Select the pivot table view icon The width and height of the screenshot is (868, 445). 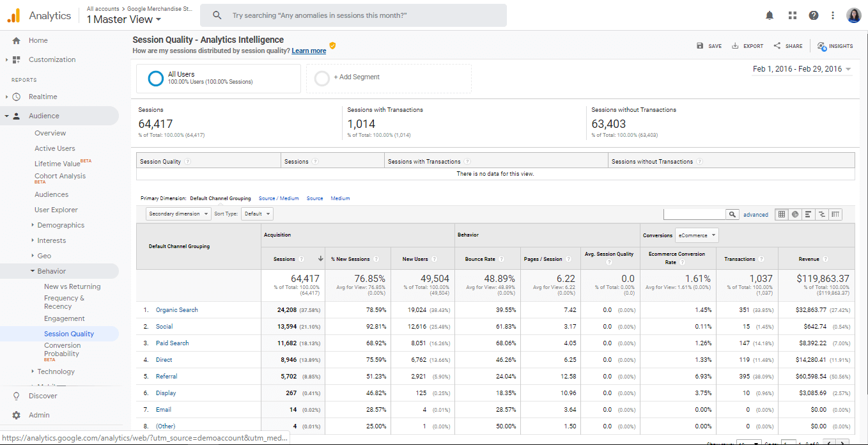[835, 214]
